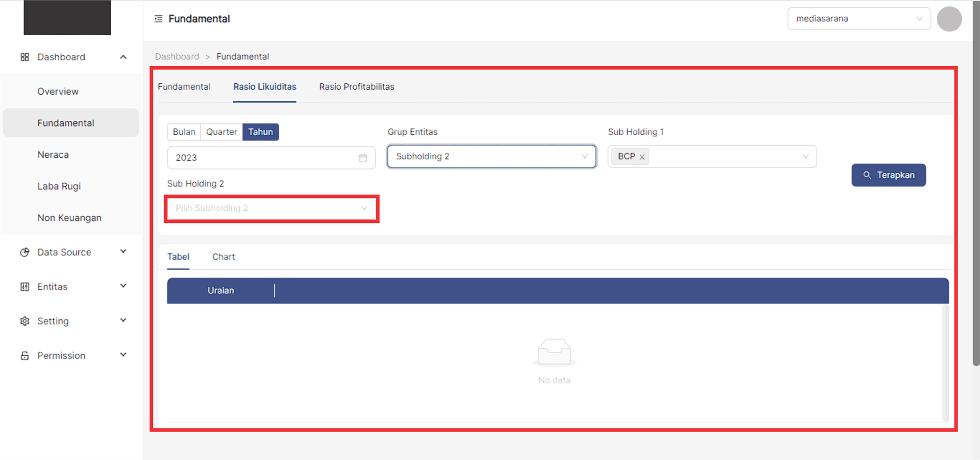Switch to the Rasio Profitabilitas tab
Viewport: 980px width, 460px height.
pos(356,87)
